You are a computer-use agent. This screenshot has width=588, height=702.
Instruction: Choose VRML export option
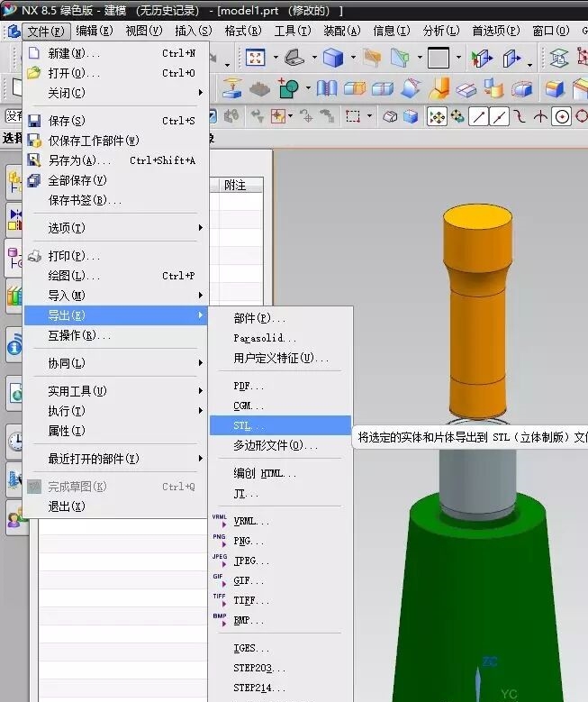[280, 521]
